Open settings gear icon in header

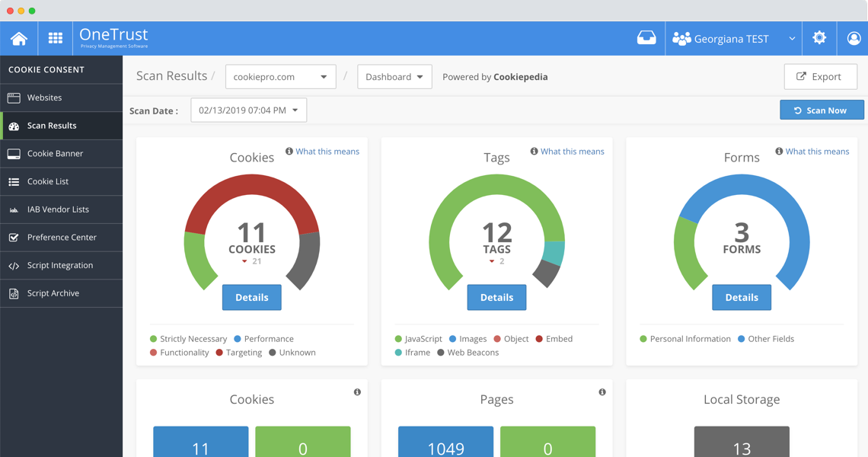tap(819, 38)
